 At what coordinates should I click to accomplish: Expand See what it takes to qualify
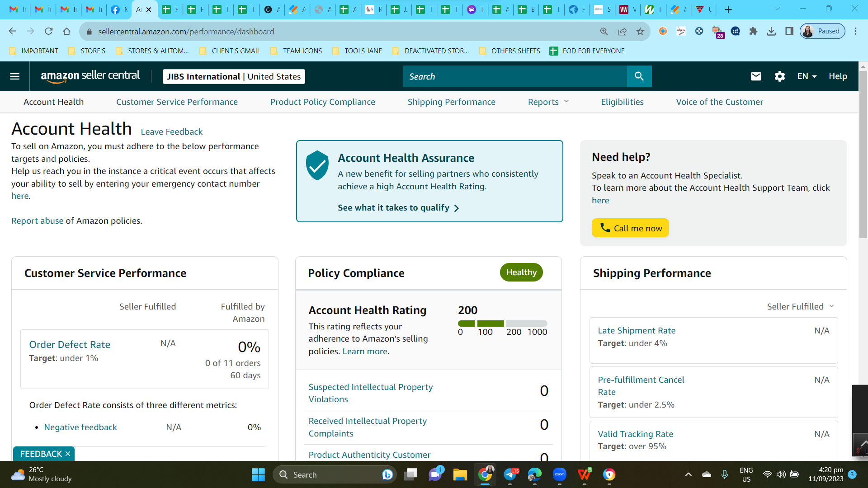coord(398,208)
